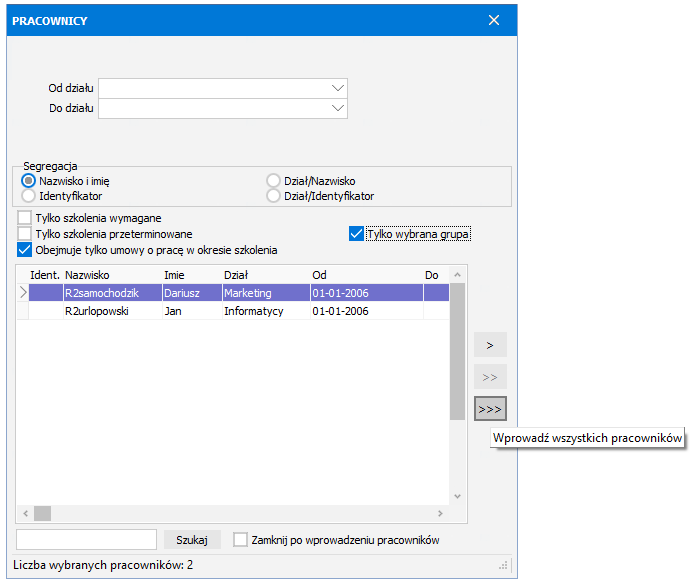
Task: Select Nazwisko i imię sorting option
Action: coord(29,181)
